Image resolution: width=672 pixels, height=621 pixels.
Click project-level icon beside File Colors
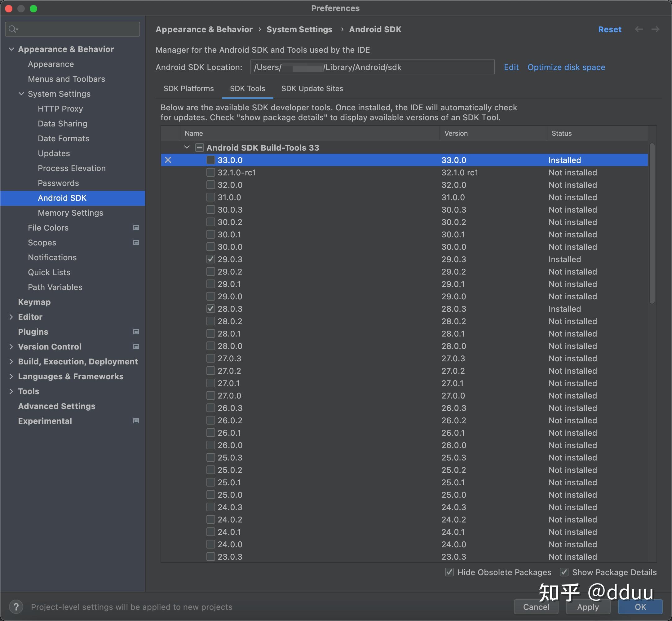[x=136, y=227]
